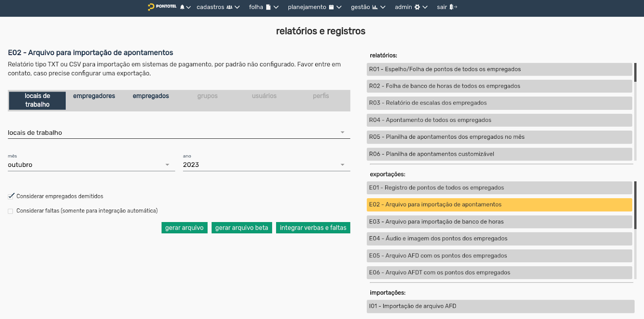Switch to the empregados tab

[x=151, y=96]
